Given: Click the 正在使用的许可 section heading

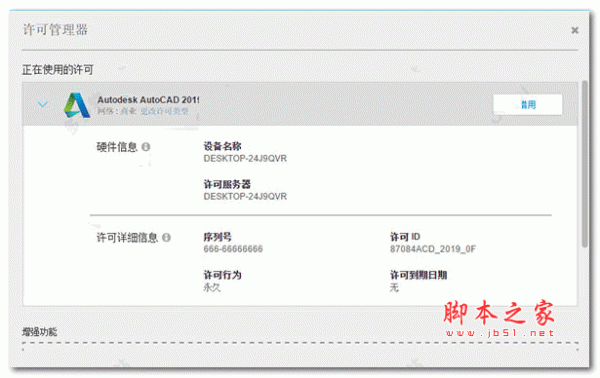Looking at the screenshot, I should click(57, 70).
